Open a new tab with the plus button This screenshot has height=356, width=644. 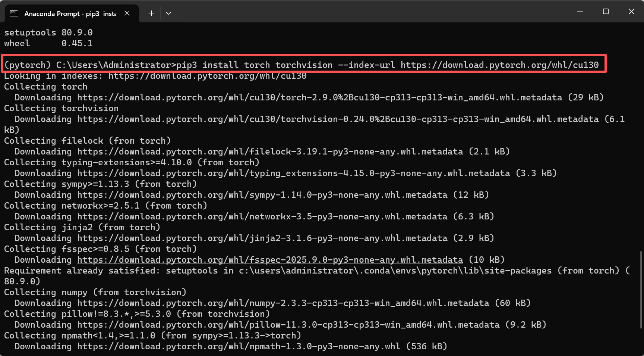(x=151, y=13)
